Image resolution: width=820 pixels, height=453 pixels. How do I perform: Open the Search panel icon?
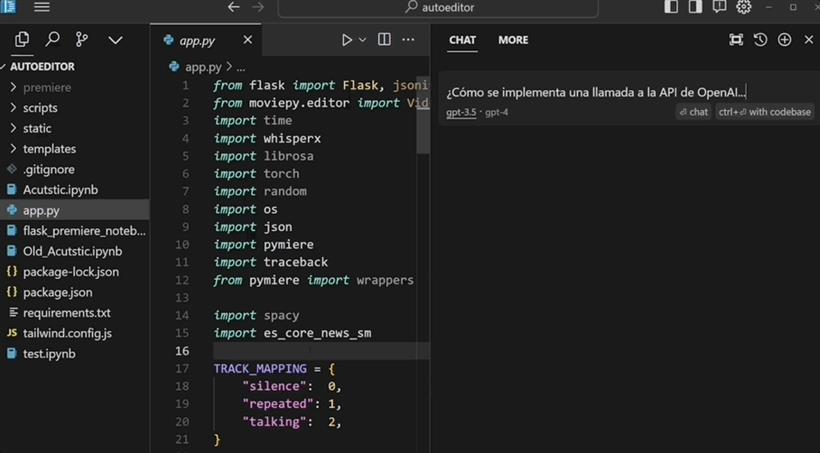(x=52, y=40)
